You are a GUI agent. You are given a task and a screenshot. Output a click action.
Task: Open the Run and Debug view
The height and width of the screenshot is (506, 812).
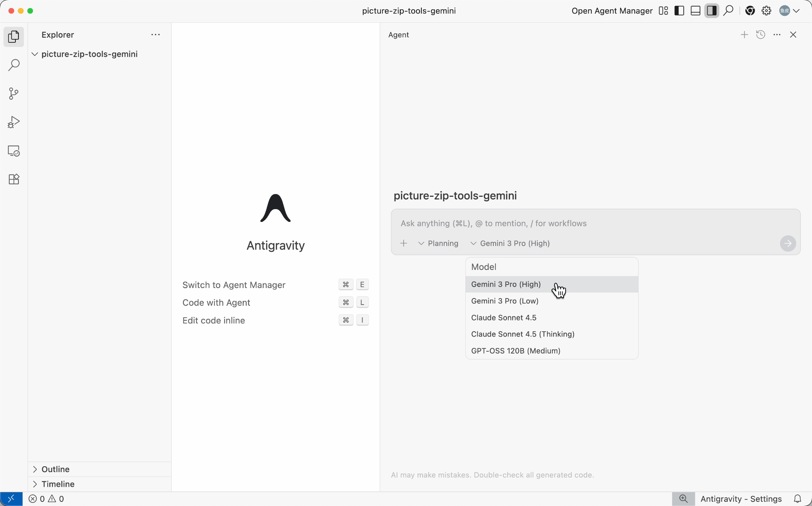[x=13, y=122]
